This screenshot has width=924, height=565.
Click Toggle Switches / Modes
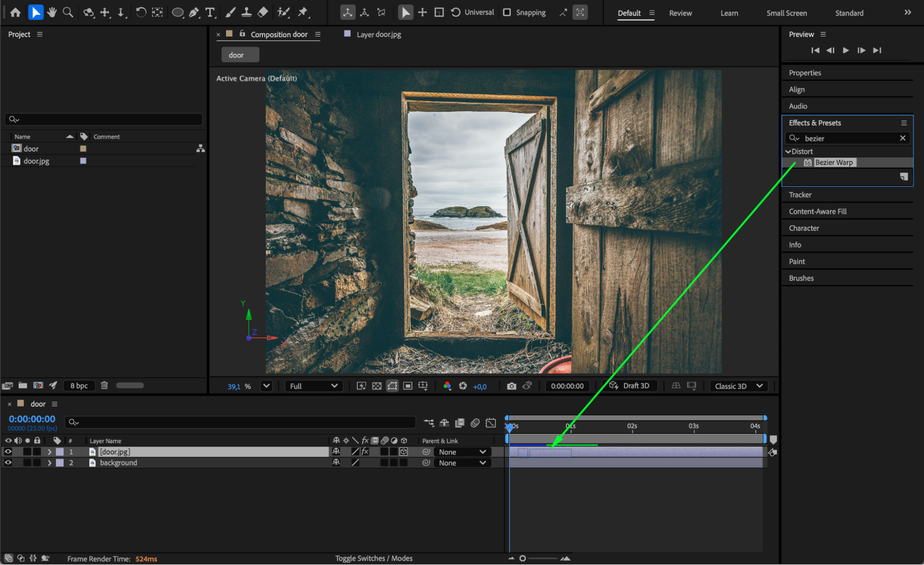coord(373,558)
